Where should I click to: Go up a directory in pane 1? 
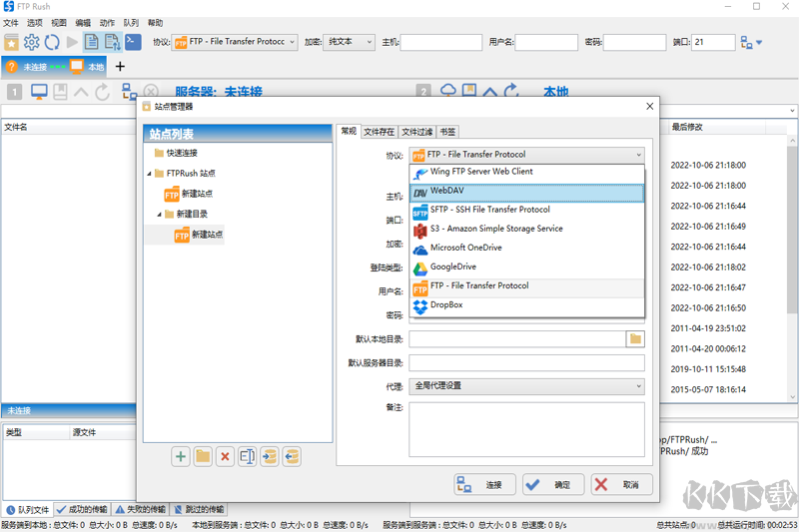click(81, 92)
